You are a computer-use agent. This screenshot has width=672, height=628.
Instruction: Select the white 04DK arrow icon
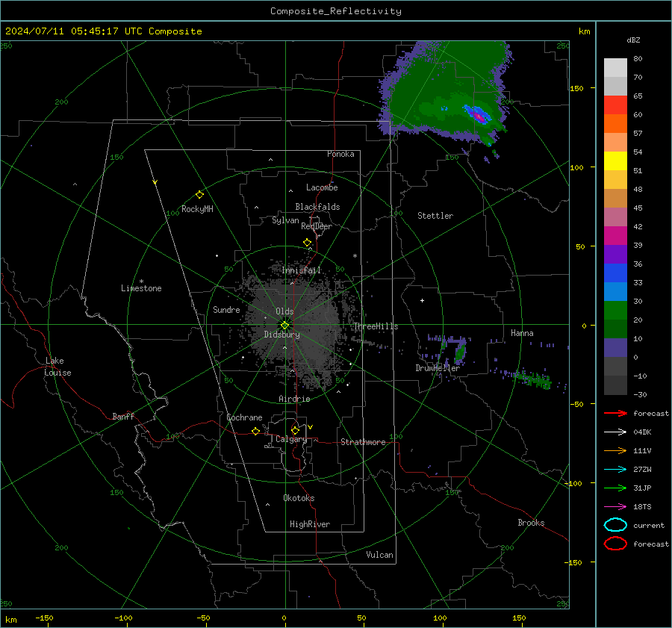coord(615,432)
